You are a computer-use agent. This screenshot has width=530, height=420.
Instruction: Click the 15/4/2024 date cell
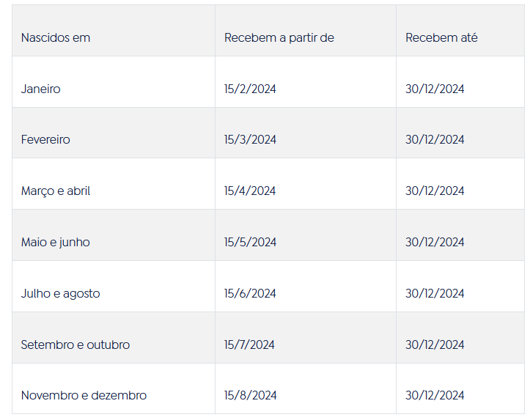(x=250, y=191)
